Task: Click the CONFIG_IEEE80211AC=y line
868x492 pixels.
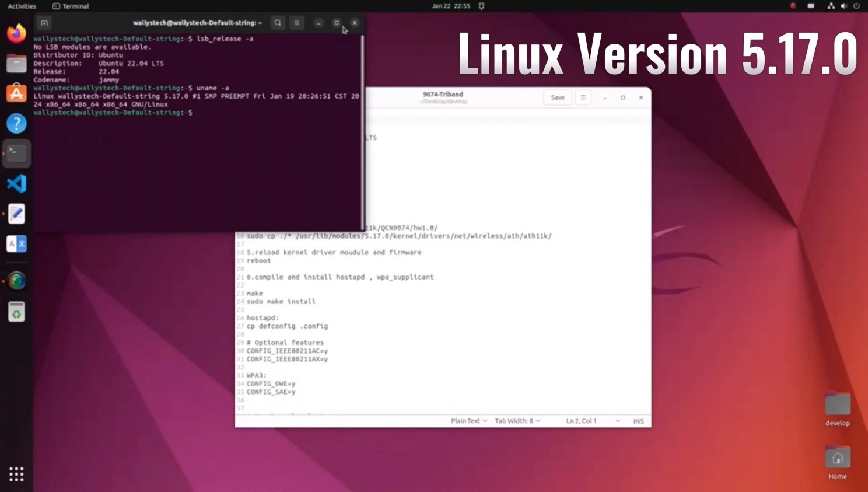Action: point(287,351)
